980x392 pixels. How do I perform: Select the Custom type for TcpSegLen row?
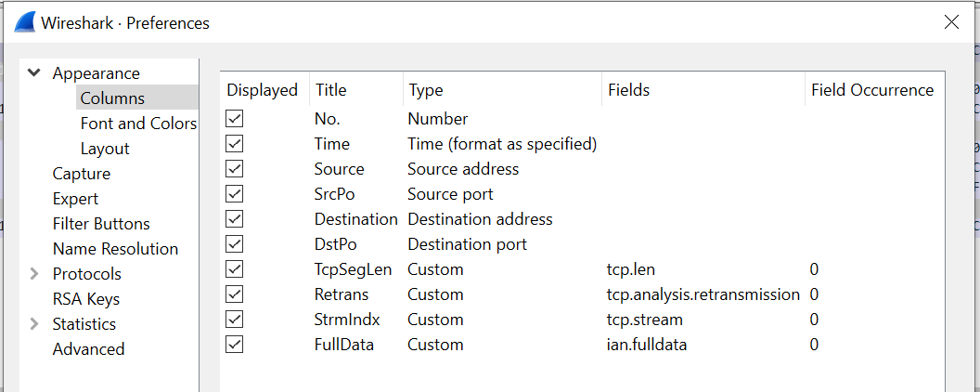tap(435, 269)
